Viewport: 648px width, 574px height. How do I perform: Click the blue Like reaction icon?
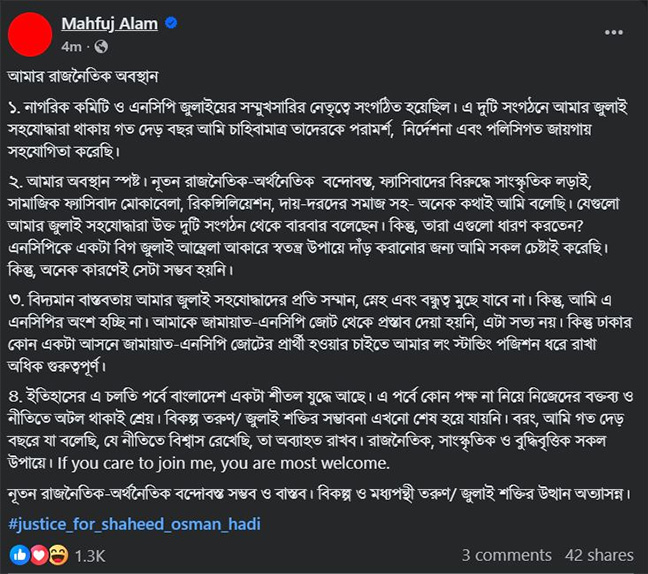(19, 555)
